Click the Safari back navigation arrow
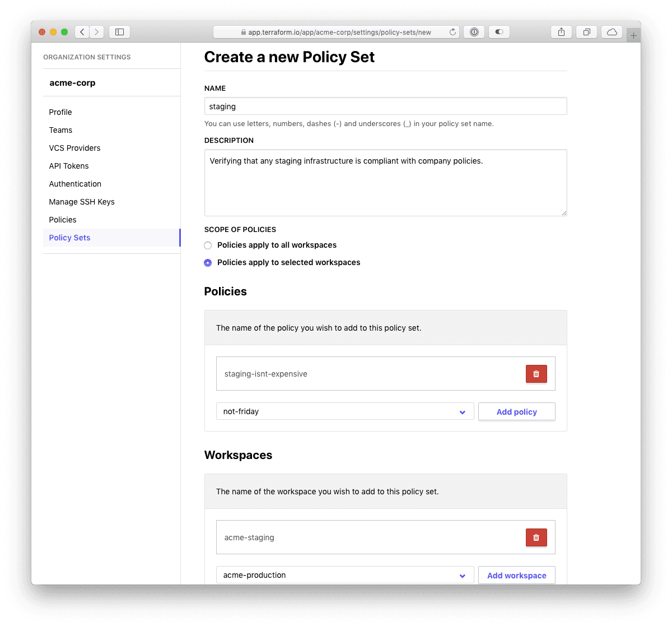 (82, 32)
